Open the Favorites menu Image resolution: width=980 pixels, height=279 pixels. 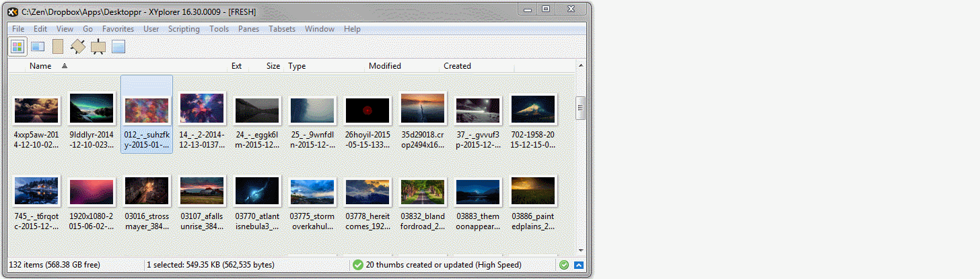[118, 29]
